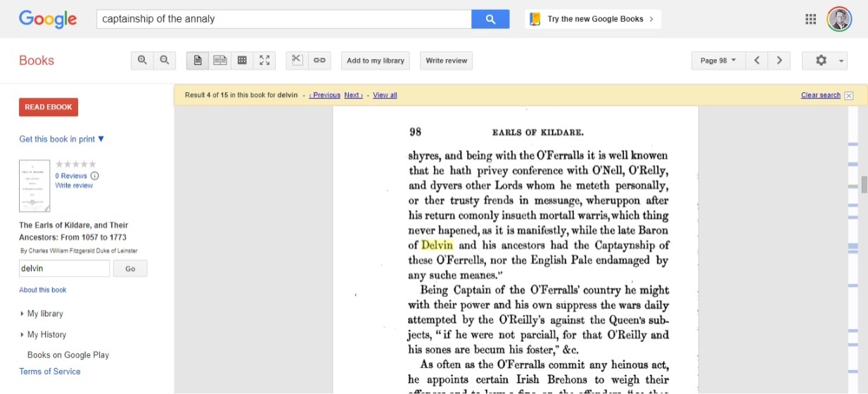The width and height of the screenshot is (868, 394).
Task: Click the zoom out magnifier icon
Action: 164,61
